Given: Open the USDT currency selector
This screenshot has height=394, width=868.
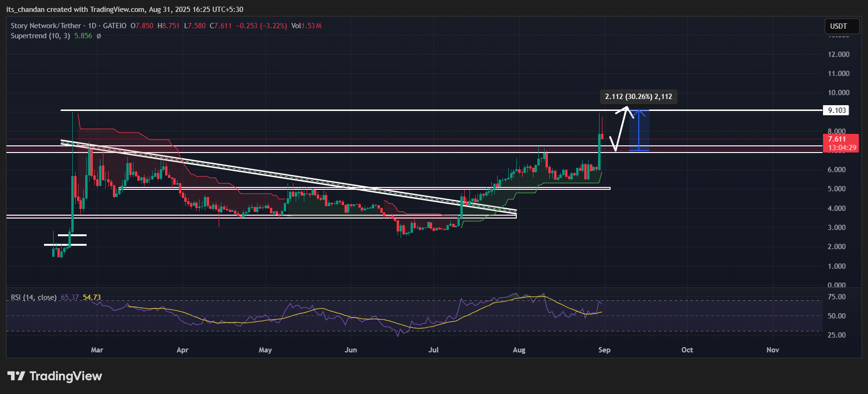Looking at the screenshot, I should tap(838, 26).
